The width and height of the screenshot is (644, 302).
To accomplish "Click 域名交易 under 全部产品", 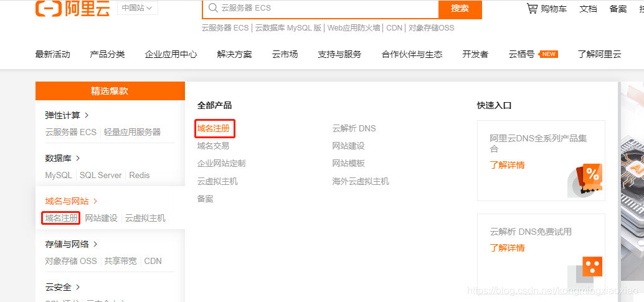I will pos(213,146).
